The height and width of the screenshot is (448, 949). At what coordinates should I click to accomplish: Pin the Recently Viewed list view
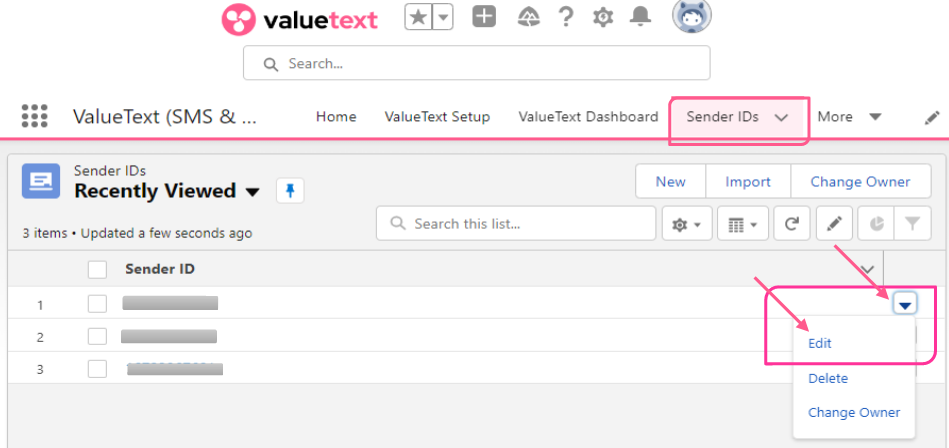click(x=290, y=191)
